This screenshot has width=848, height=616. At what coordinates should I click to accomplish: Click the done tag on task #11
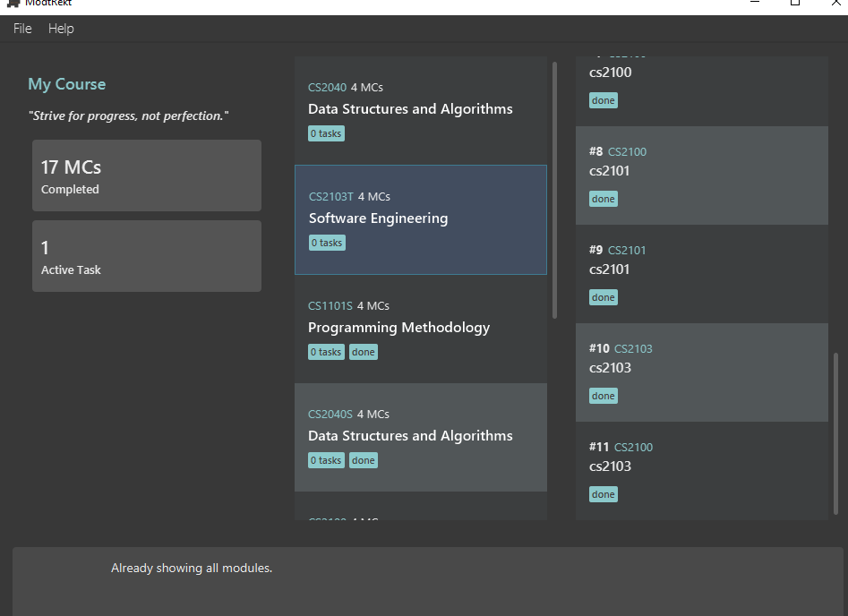click(604, 494)
